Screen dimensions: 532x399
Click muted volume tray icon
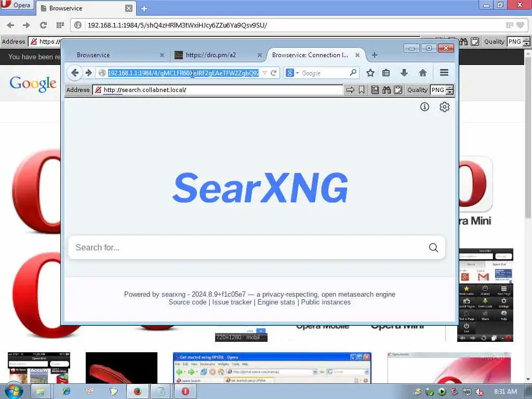480,392
